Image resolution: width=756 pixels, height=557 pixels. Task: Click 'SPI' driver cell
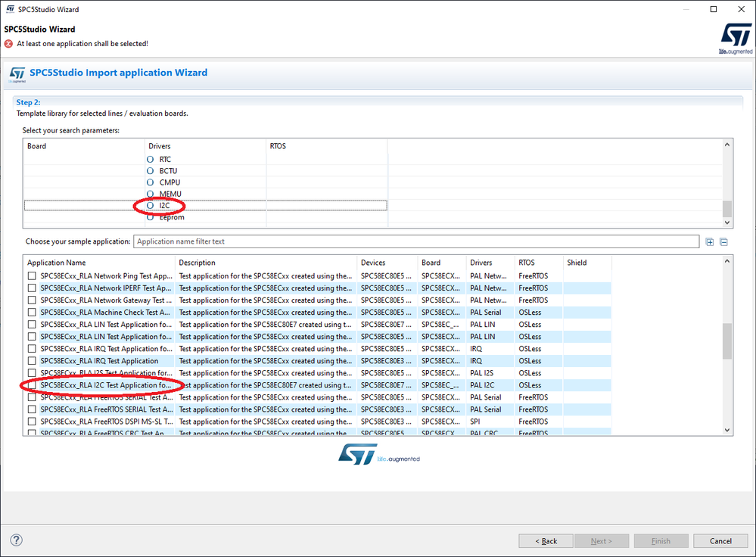tap(475, 422)
